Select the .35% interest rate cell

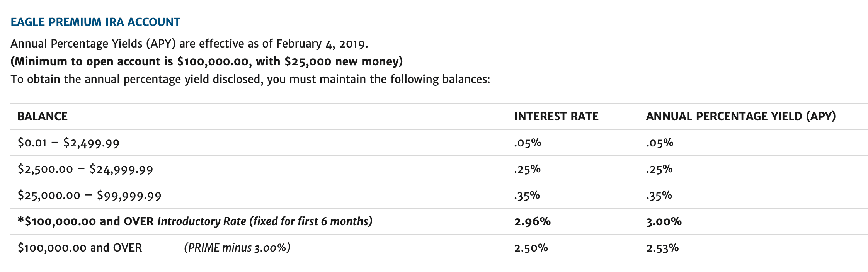(x=527, y=195)
